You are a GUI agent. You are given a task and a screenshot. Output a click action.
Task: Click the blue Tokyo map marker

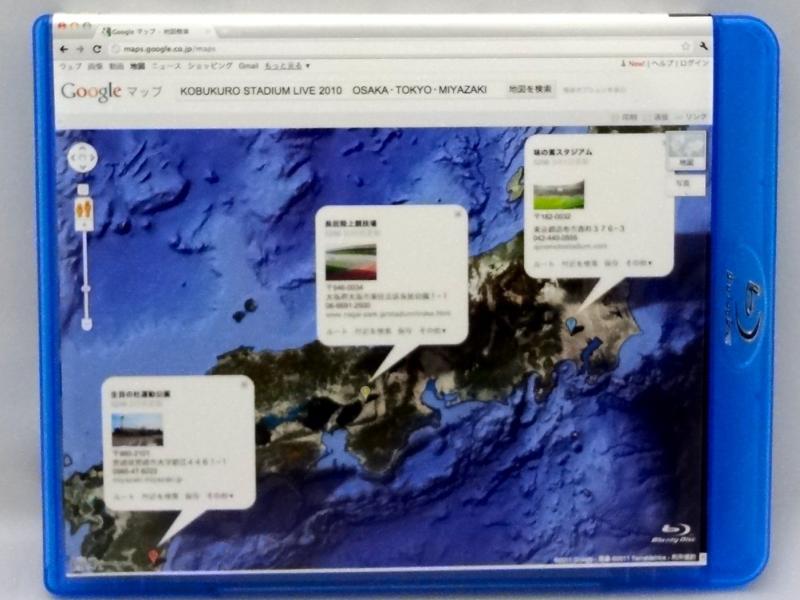pyautogui.click(x=571, y=325)
